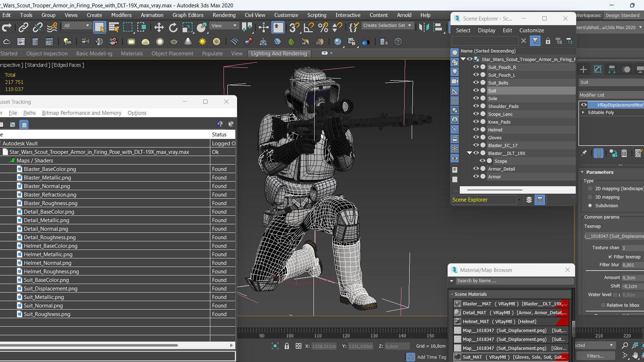Select 2D mapping (landscape) radio
Image resolution: width=644 pixels, height=362 pixels.
pyautogui.click(x=590, y=189)
